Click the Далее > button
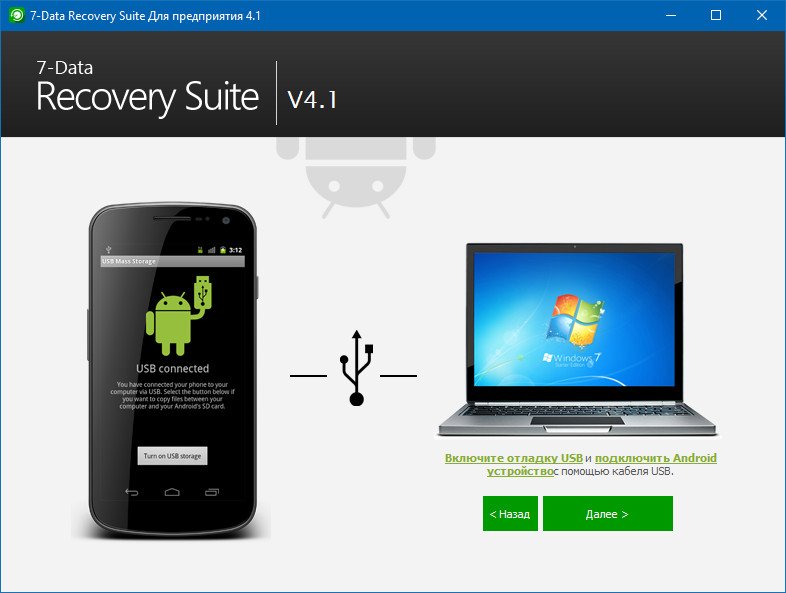The image size is (786, 593). click(x=608, y=513)
